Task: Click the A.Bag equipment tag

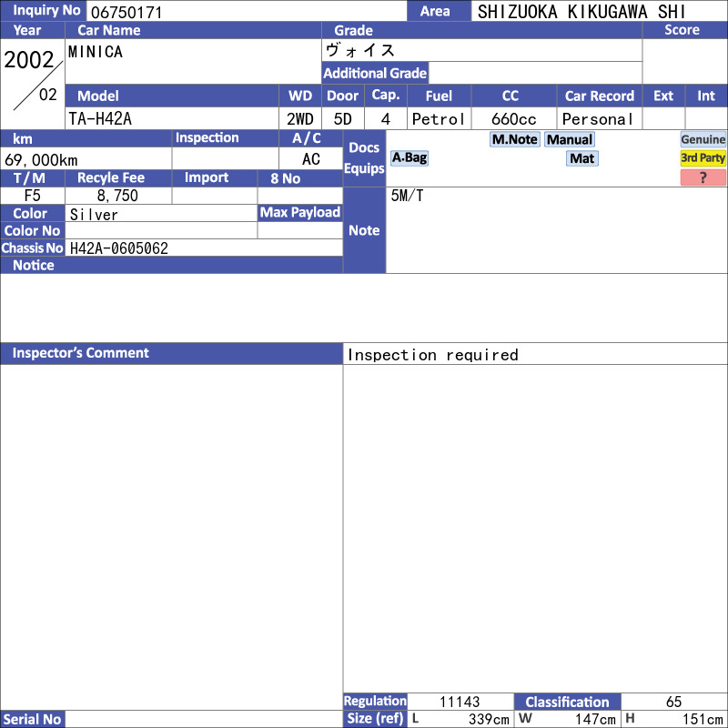Action: 409,157
